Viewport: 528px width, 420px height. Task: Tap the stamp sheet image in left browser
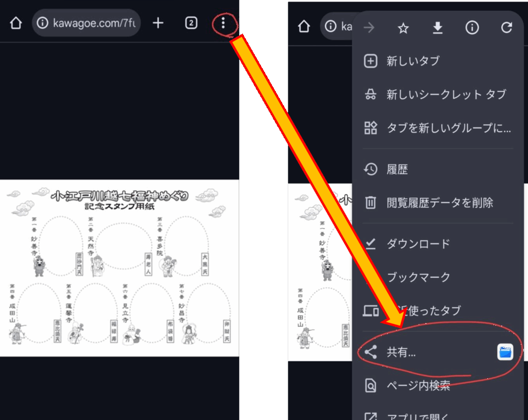tap(120, 267)
